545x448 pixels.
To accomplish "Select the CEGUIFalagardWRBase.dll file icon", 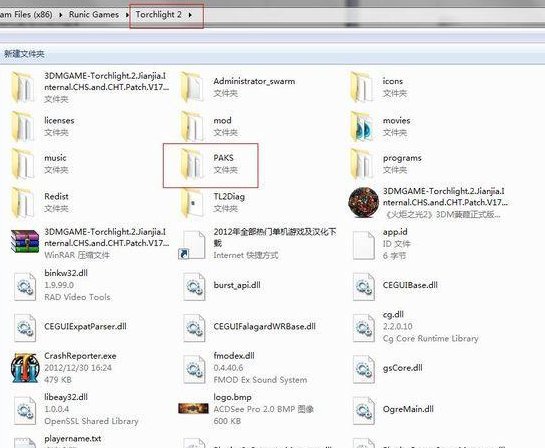I will point(194,328).
